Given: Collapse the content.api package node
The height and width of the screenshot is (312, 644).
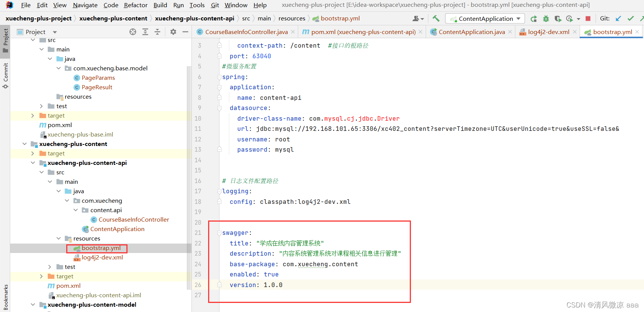Looking at the screenshot, I should 76,210.
